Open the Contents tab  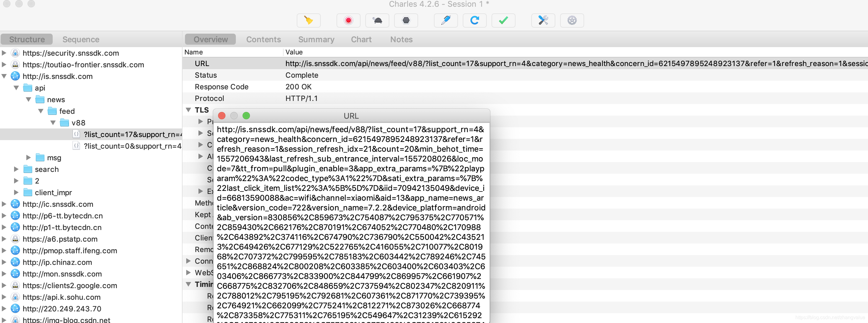pyautogui.click(x=263, y=39)
